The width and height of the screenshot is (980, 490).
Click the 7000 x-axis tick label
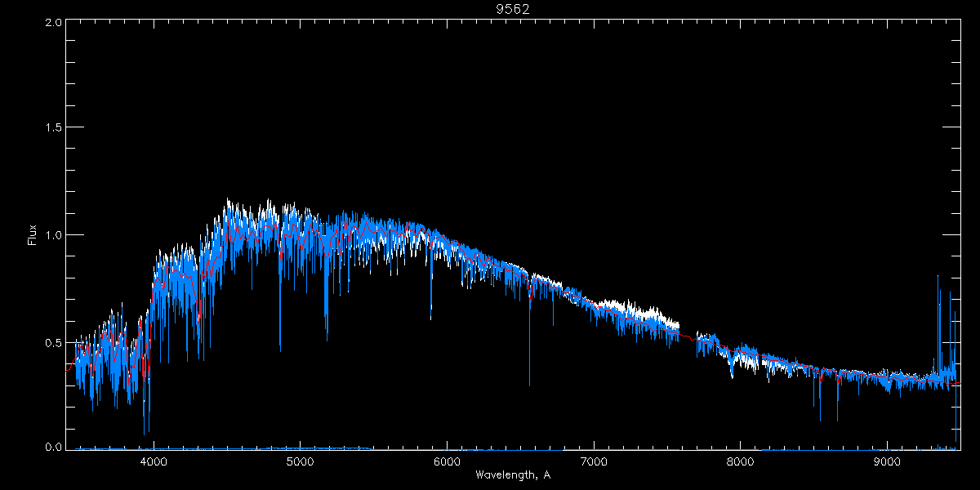pos(594,461)
